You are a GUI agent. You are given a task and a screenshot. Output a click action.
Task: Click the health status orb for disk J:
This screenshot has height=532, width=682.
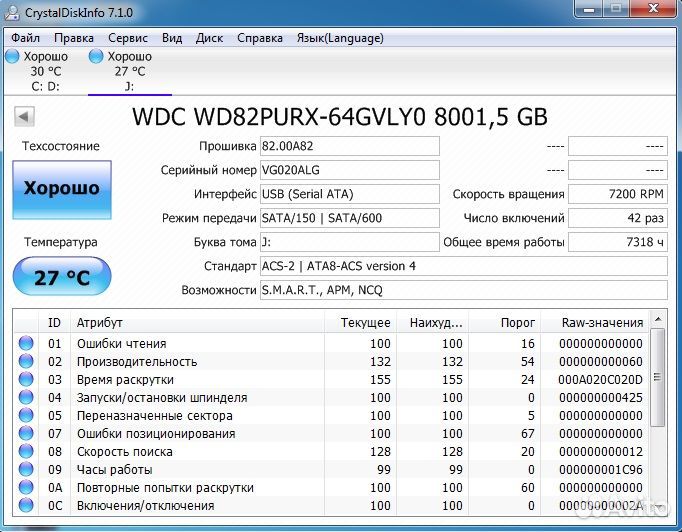point(96,57)
